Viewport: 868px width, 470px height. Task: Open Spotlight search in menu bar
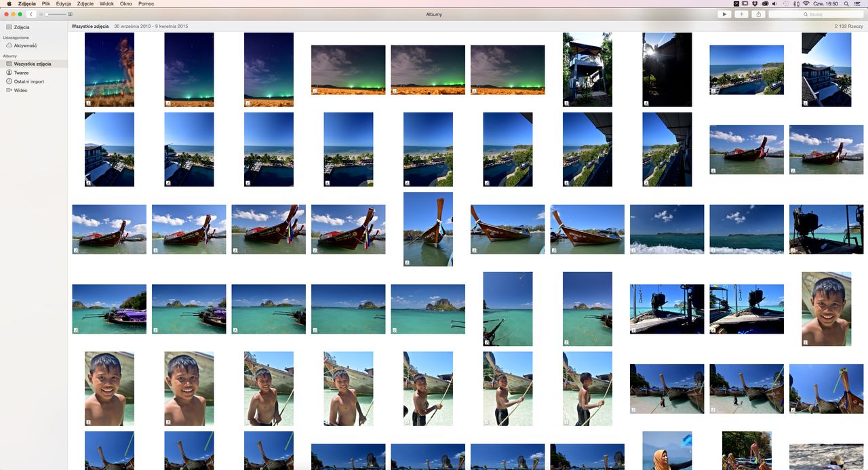coord(846,3)
